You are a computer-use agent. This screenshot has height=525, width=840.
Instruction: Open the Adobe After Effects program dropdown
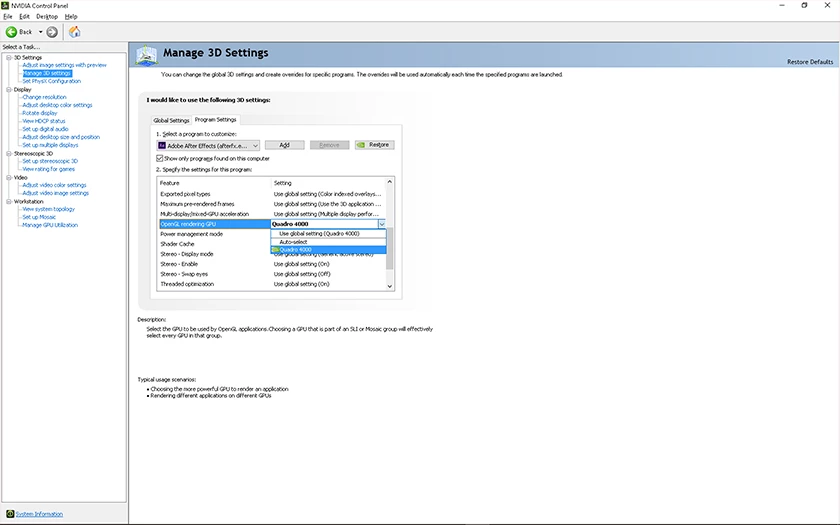pos(208,145)
